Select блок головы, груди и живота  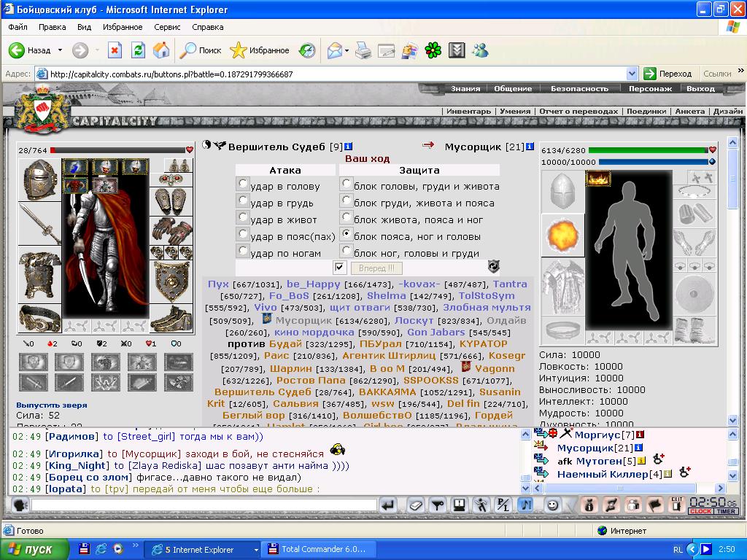(347, 184)
